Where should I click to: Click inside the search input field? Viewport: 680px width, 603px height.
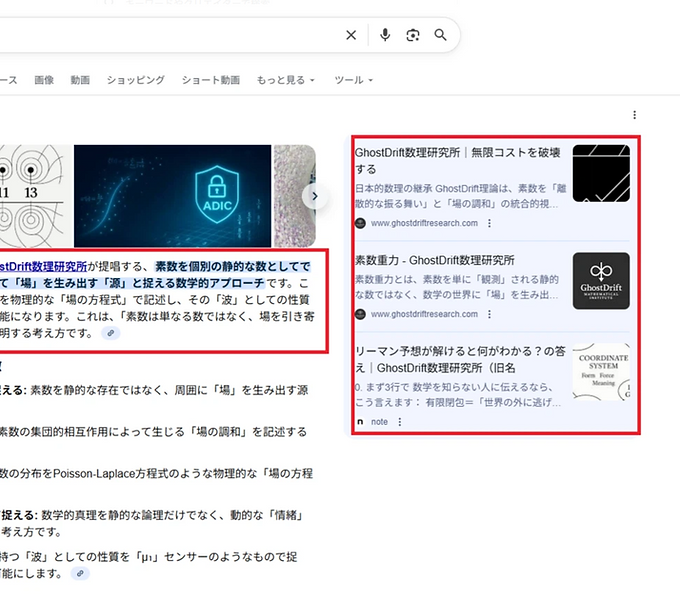[169, 35]
